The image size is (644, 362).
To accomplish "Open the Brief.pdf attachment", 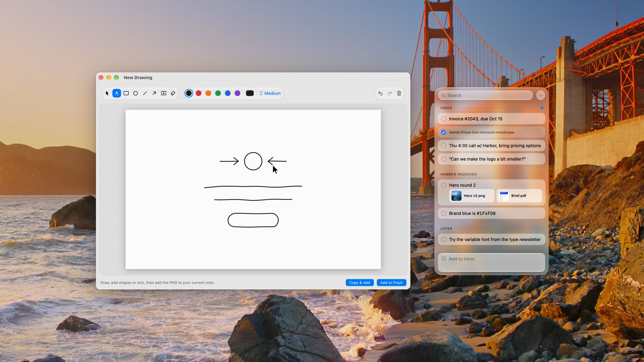I will point(519,196).
